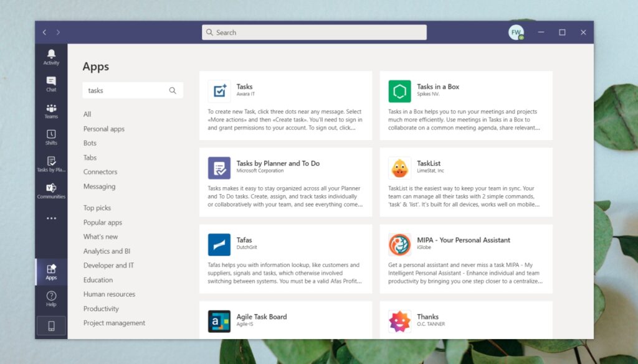Select the All apps filter
Screen dimensions: 638x364
click(87, 114)
